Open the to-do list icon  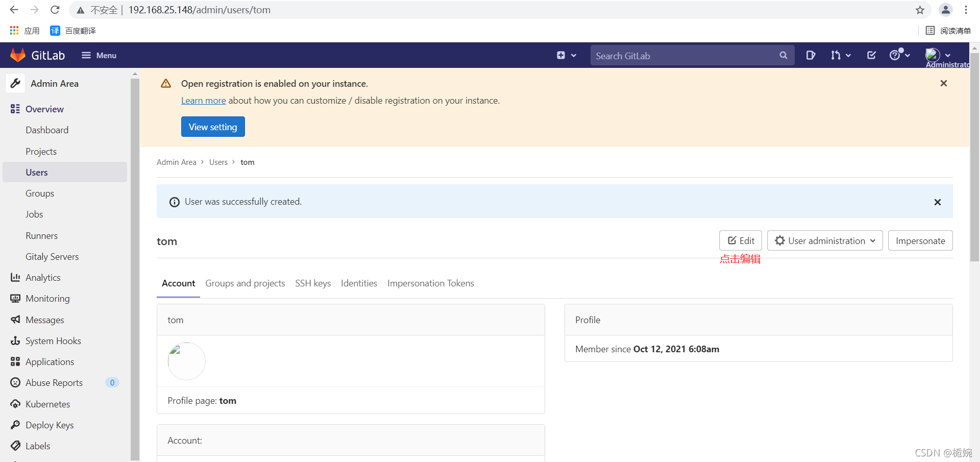point(872,55)
